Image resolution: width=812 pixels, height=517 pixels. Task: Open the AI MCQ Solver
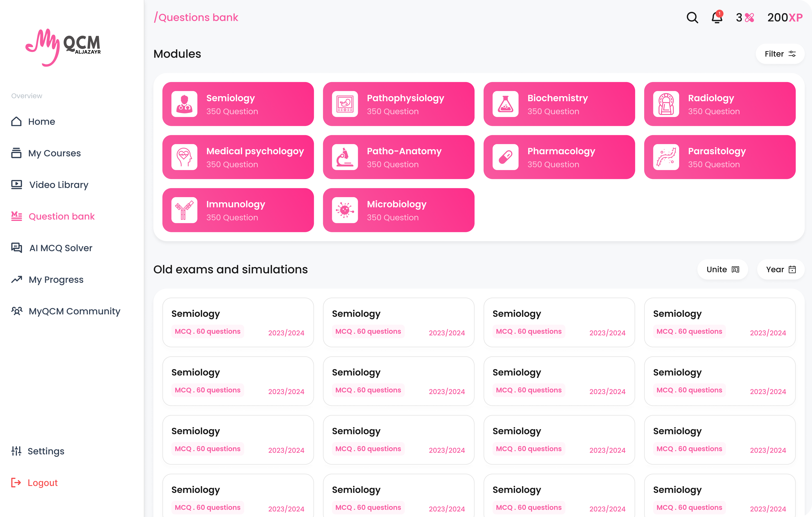tap(60, 248)
